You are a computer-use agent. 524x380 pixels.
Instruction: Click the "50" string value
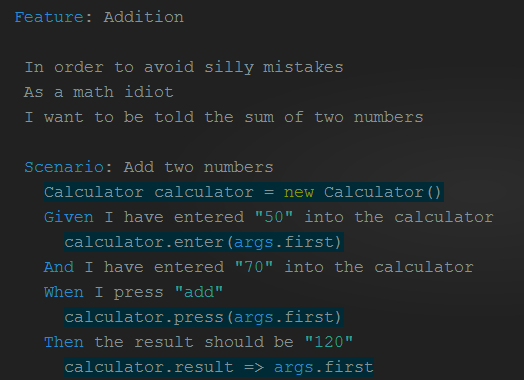tap(274, 217)
